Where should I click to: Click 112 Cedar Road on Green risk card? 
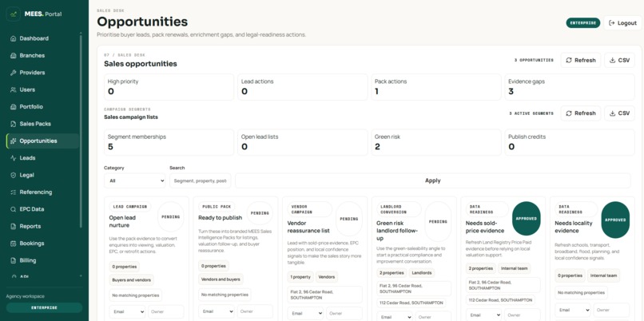point(411,303)
